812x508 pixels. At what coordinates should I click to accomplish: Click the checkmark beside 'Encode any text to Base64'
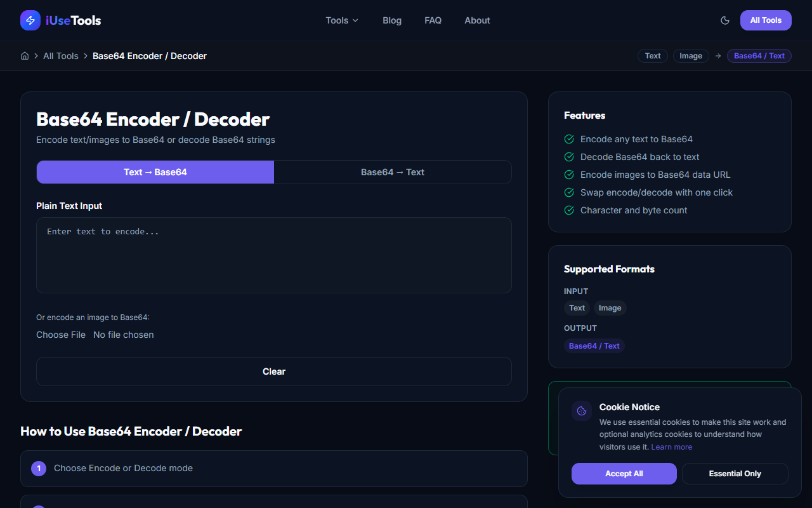[569, 139]
